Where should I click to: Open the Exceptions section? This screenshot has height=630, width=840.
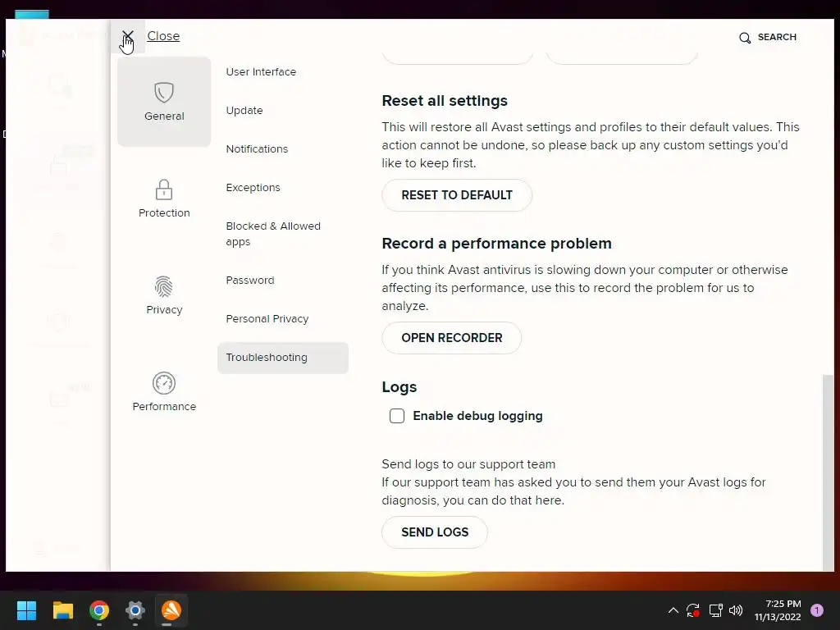click(x=253, y=188)
